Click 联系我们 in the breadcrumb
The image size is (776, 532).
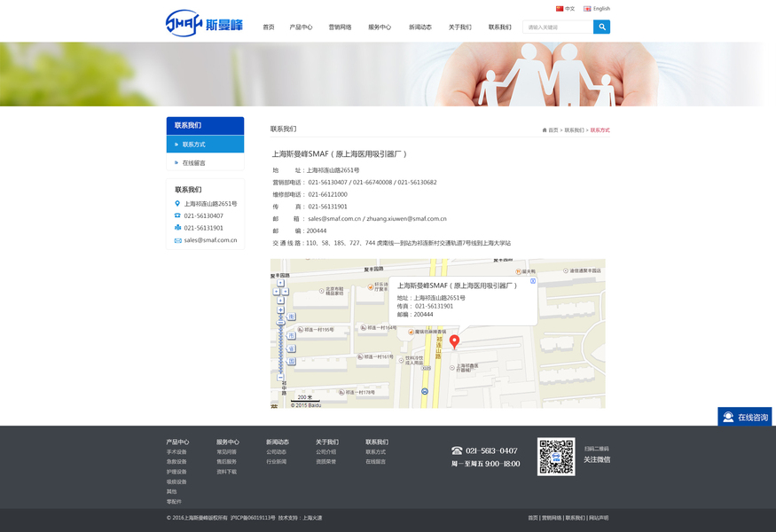tap(574, 130)
